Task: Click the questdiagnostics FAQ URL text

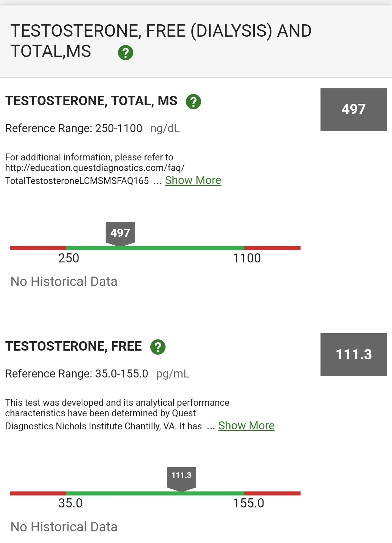Action: 95,174
